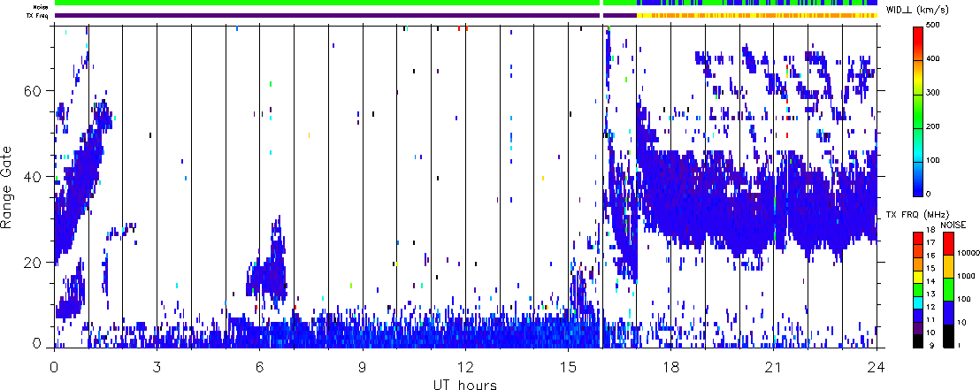This screenshot has width=980, height=390.
Task: Pick the green middle of the WID color bar
Action: click(x=919, y=110)
